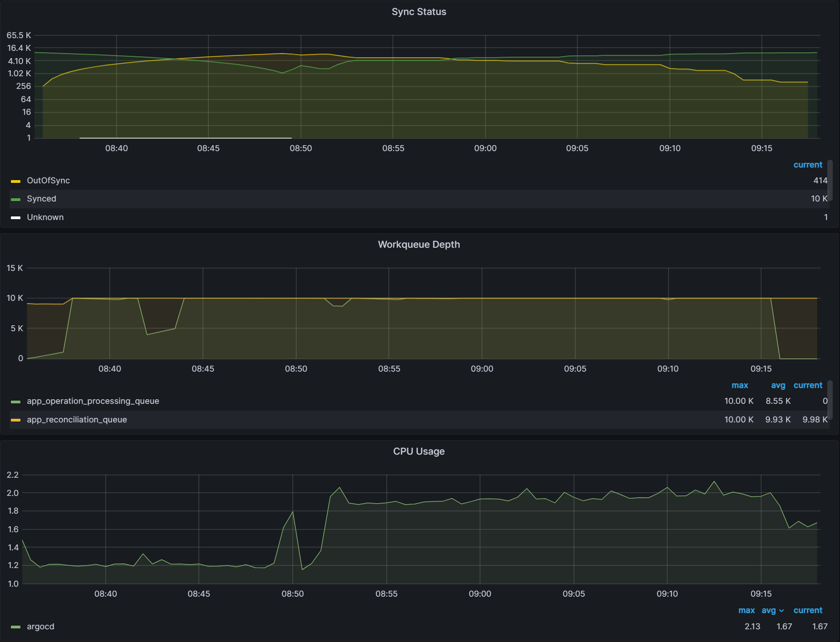The height and width of the screenshot is (642, 840).
Task: Click the yellow marker next to OutOfSync
Action: pyautogui.click(x=15, y=180)
